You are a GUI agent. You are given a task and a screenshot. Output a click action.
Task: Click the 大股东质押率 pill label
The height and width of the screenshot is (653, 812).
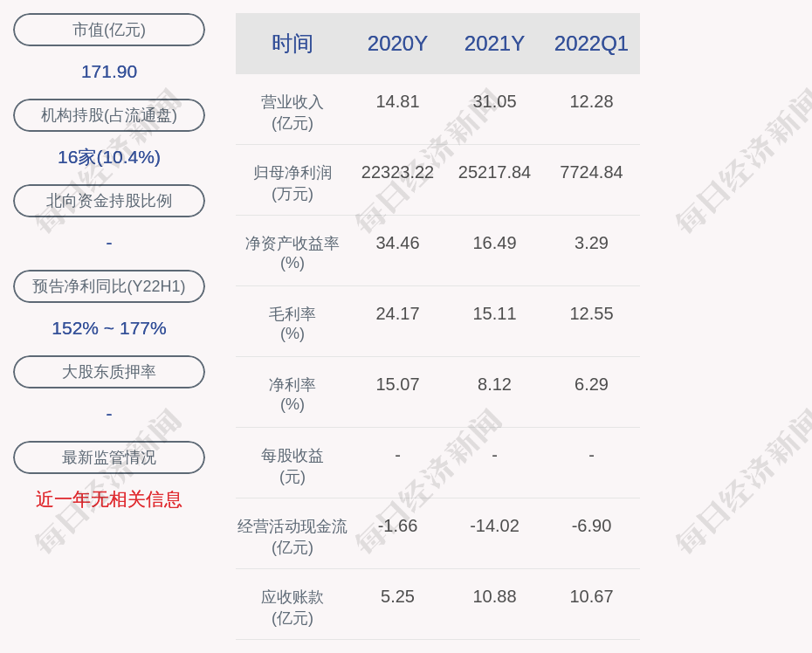109,372
